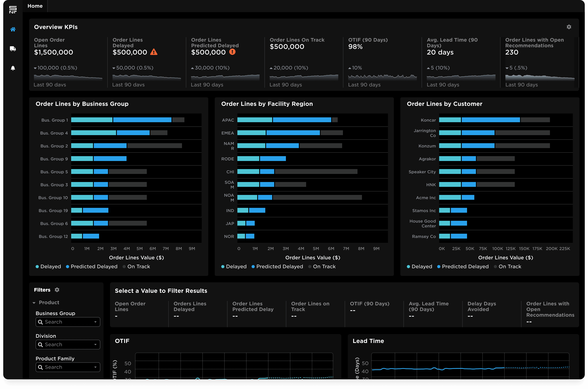Click the Predicted Delayed alert circle icon
Screen dimensions: 588x389
[x=232, y=52]
